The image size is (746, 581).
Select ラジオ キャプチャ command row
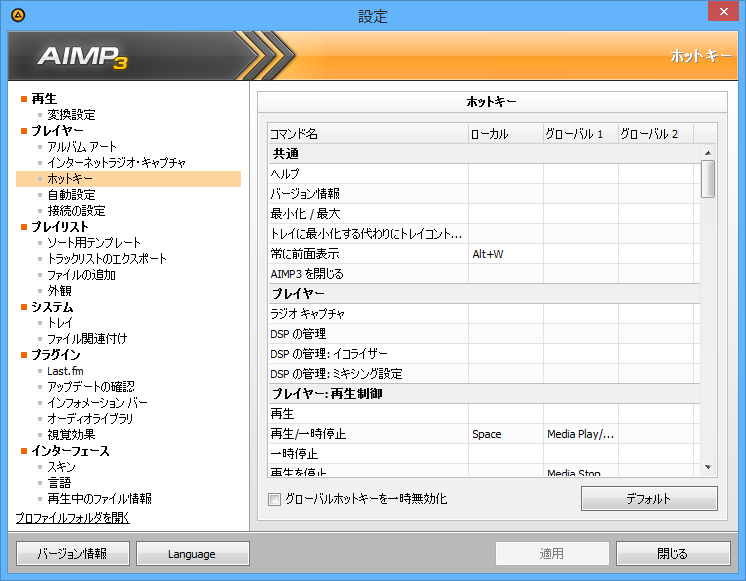[484, 314]
